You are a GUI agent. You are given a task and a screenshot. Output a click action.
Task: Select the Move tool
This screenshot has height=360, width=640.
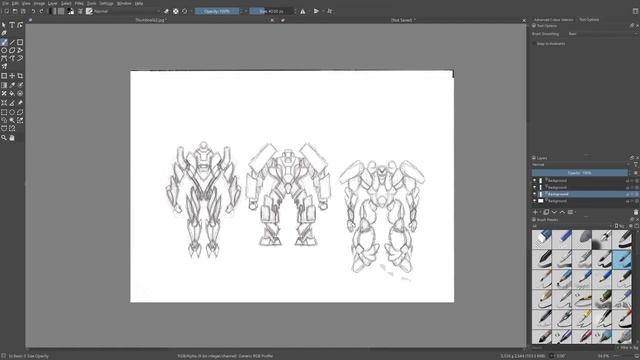pyautogui.click(x=12, y=76)
